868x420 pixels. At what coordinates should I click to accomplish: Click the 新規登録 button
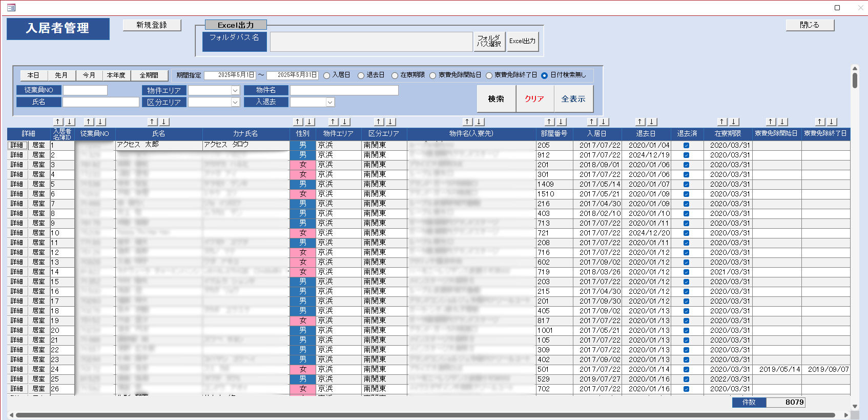click(152, 25)
